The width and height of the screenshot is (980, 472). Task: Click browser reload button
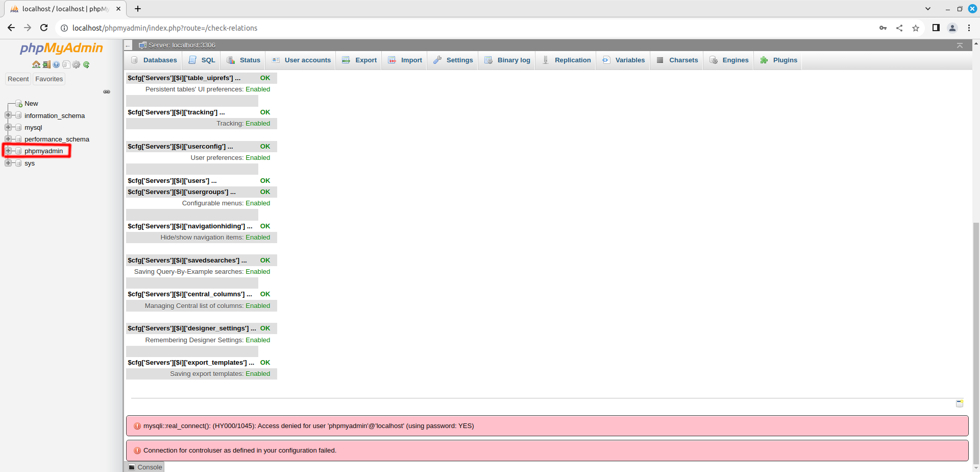coord(44,28)
